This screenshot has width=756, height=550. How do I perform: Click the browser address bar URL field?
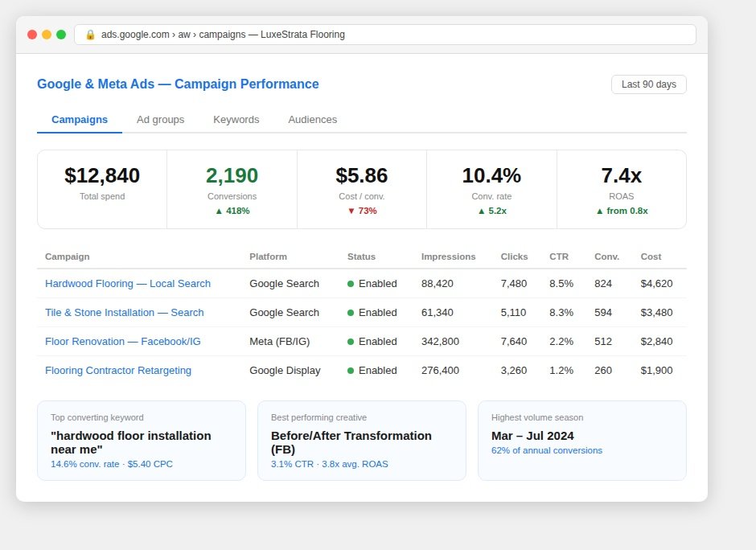[x=385, y=35]
